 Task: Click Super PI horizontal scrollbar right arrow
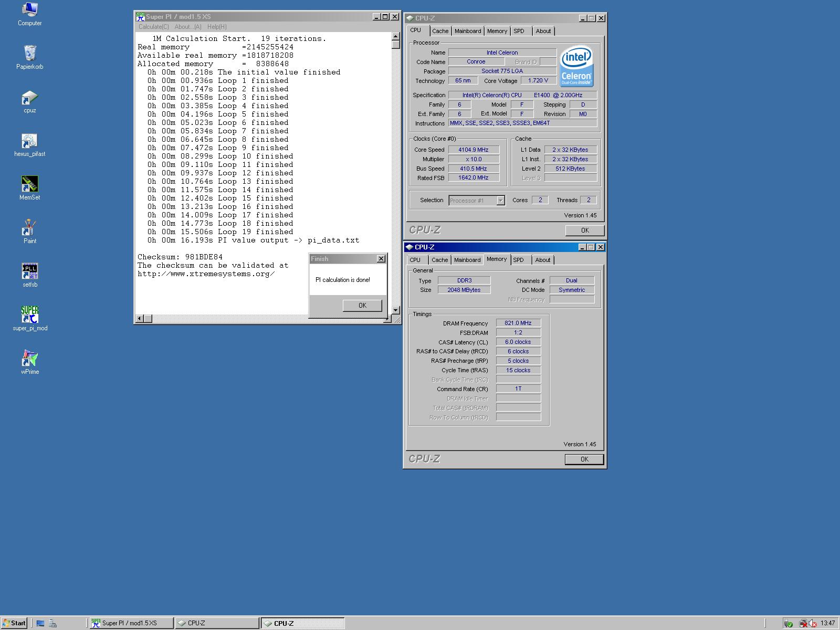(x=387, y=319)
